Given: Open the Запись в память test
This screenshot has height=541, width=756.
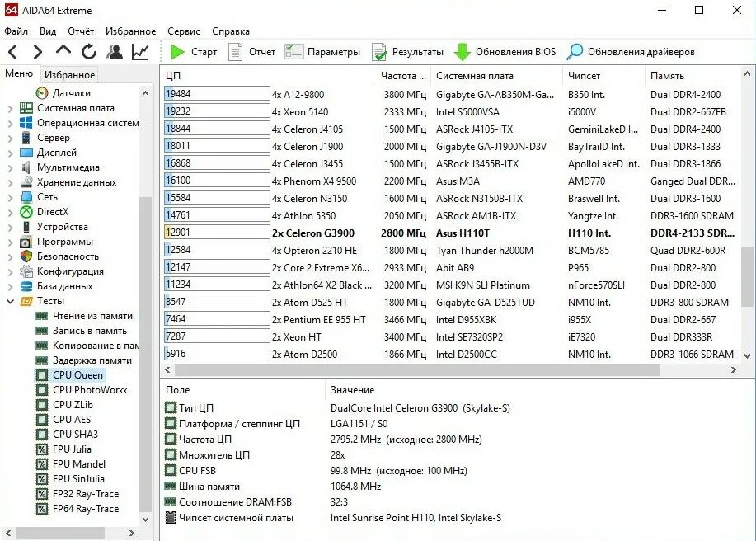Looking at the screenshot, I should coord(82,331).
